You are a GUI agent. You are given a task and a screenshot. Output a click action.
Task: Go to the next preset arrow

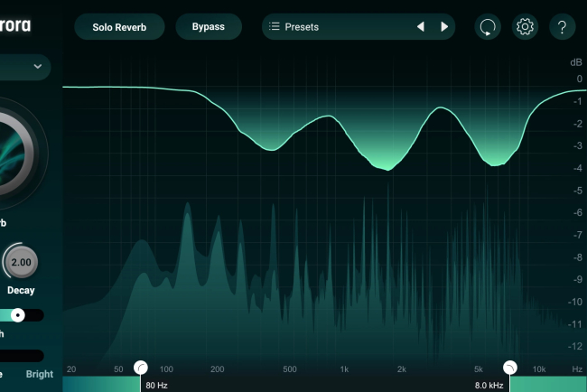(444, 27)
